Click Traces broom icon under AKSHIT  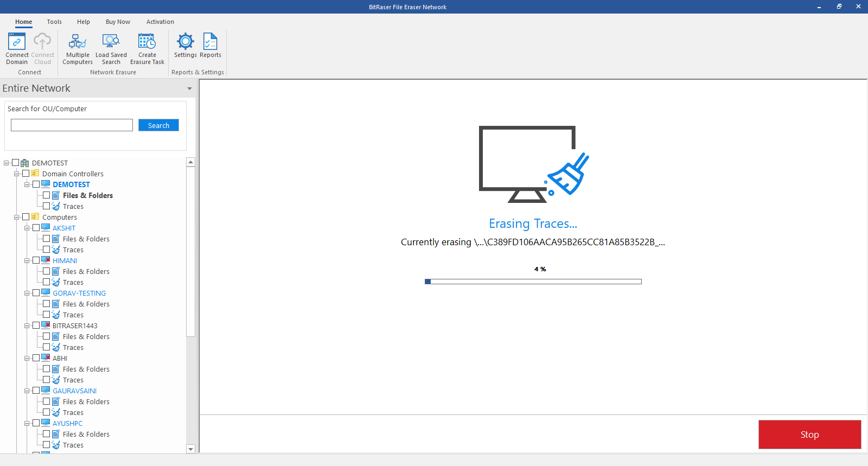(x=56, y=250)
